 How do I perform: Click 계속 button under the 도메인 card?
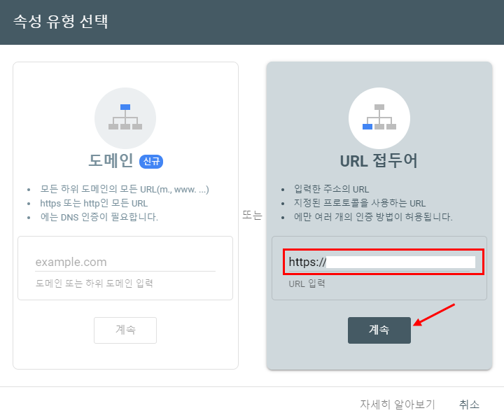click(125, 330)
